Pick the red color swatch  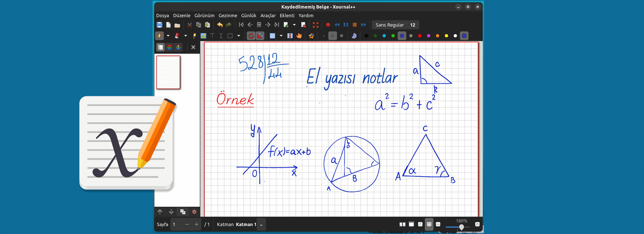pyautogui.click(x=420, y=36)
